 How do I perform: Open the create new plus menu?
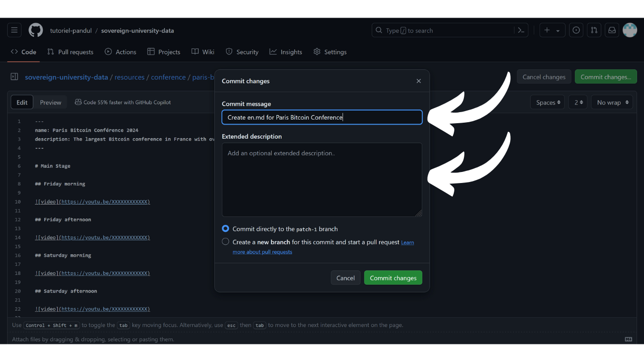[x=552, y=30]
